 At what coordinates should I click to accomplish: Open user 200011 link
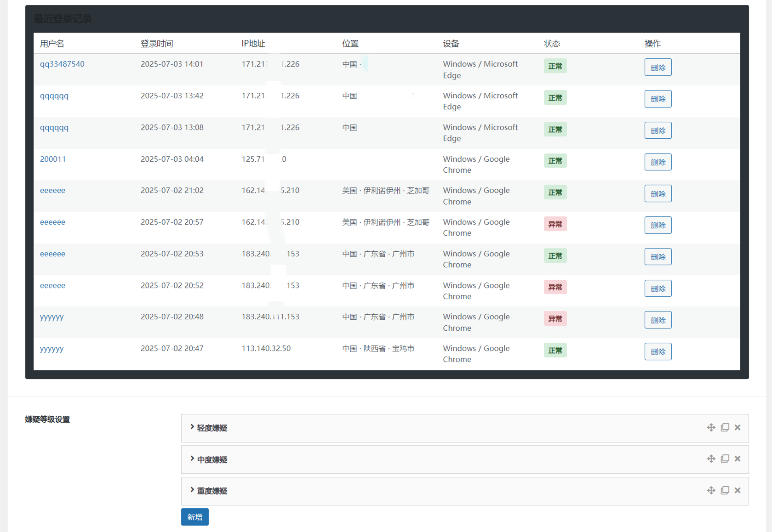(x=53, y=159)
